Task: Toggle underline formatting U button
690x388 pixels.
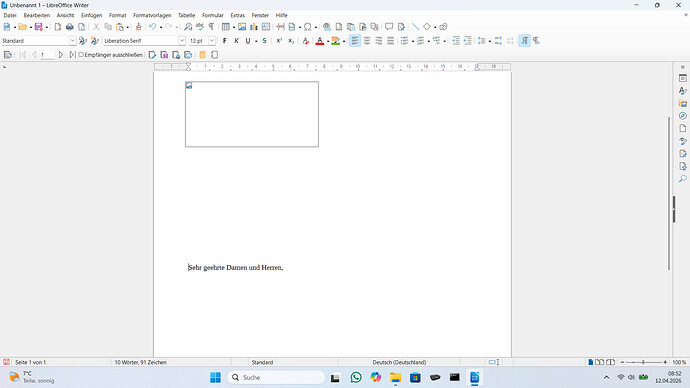Action: click(x=248, y=41)
